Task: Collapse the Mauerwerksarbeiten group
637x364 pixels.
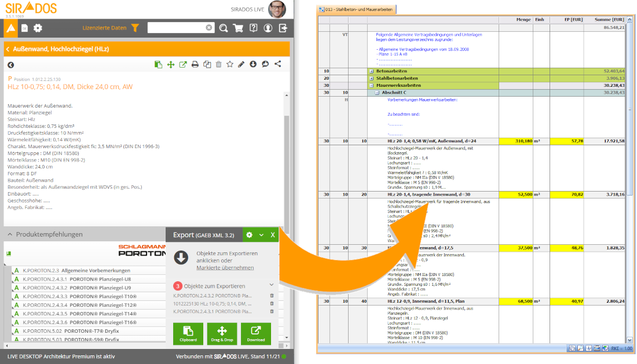Action: [x=371, y=85]
